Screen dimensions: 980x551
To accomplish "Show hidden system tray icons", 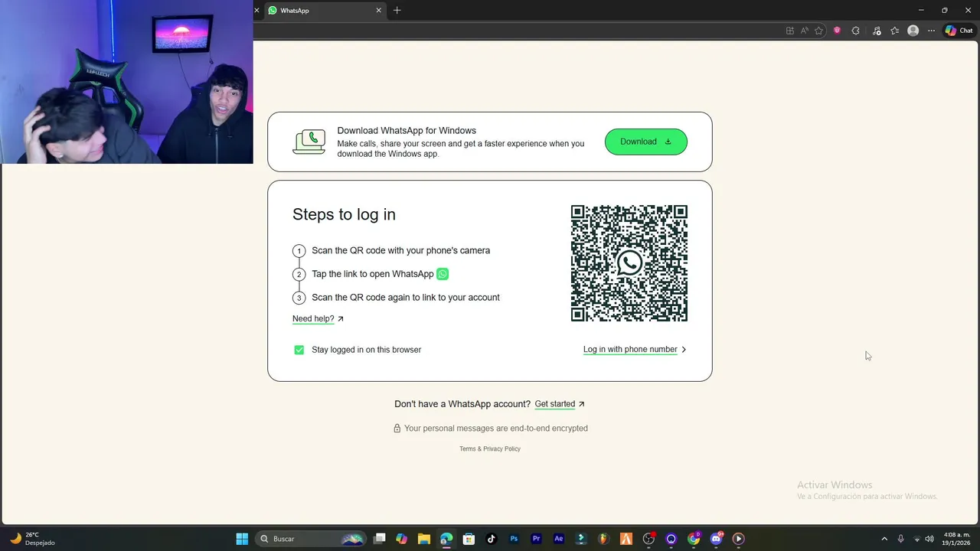I will coord(884,539).
